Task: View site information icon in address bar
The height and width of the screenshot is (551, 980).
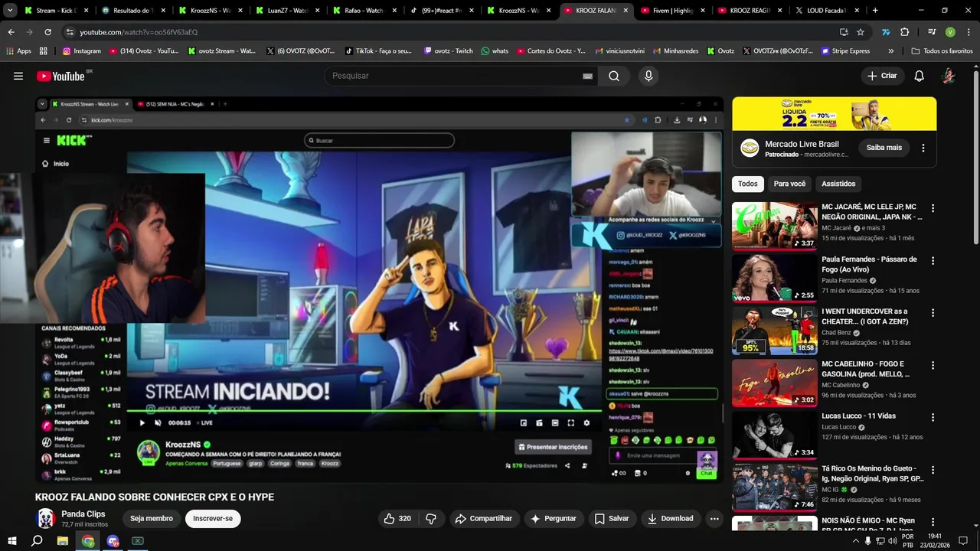Action: [x=70, y=32]
